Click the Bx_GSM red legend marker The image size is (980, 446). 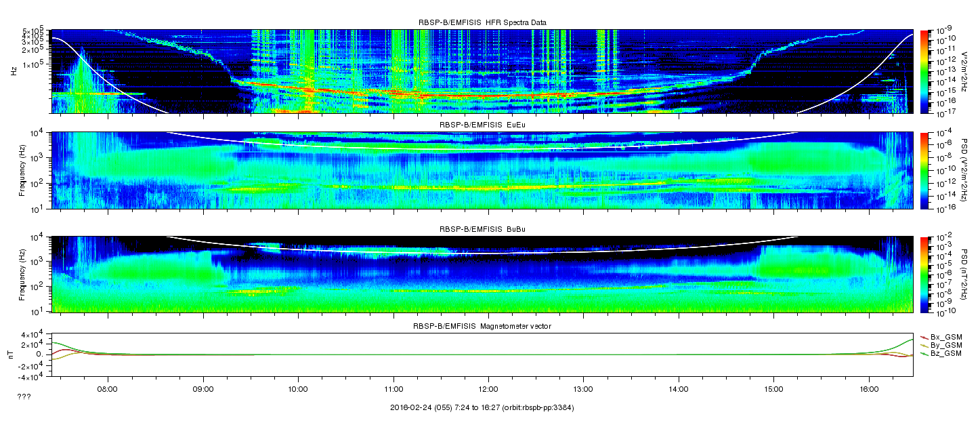(x=923, y=337)
